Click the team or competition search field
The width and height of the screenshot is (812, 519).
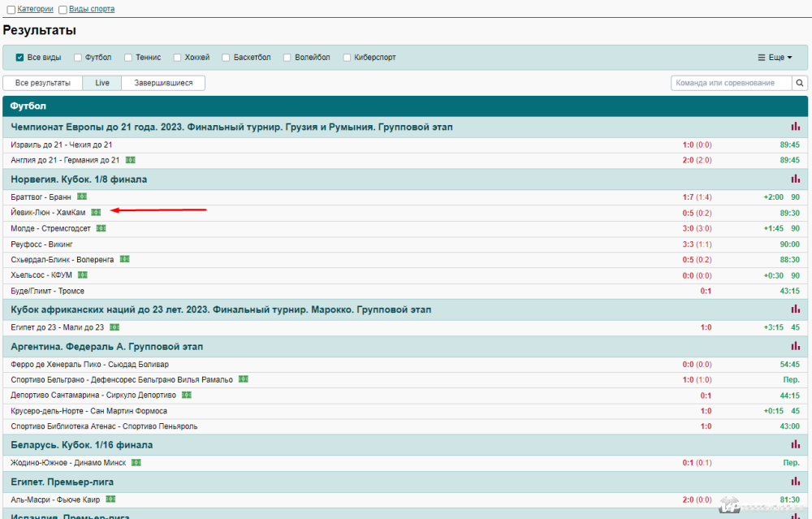(731, 83)
